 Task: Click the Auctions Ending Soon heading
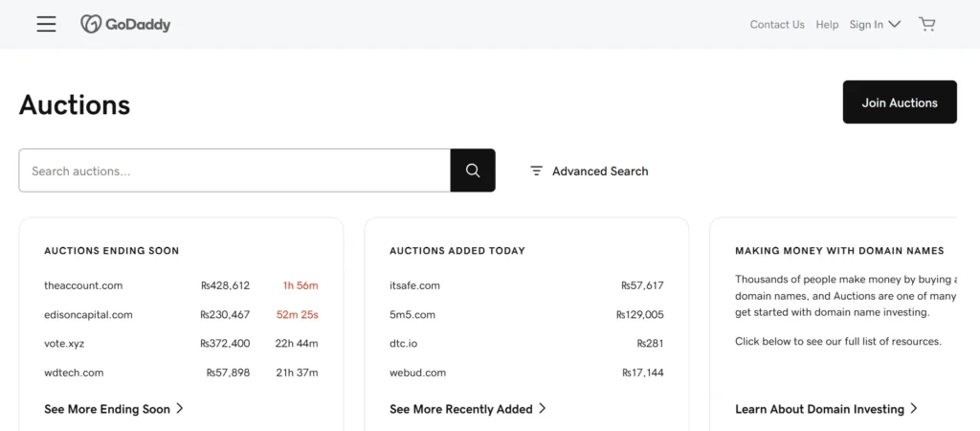click(112, 251)
